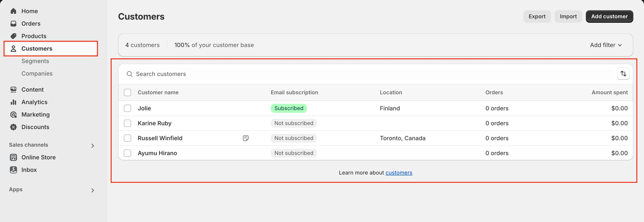Image resolution: width=644 pixels, height=222 pixels.
Task: Open the Add filter dropdown
Action: click(x=606, y=45)
